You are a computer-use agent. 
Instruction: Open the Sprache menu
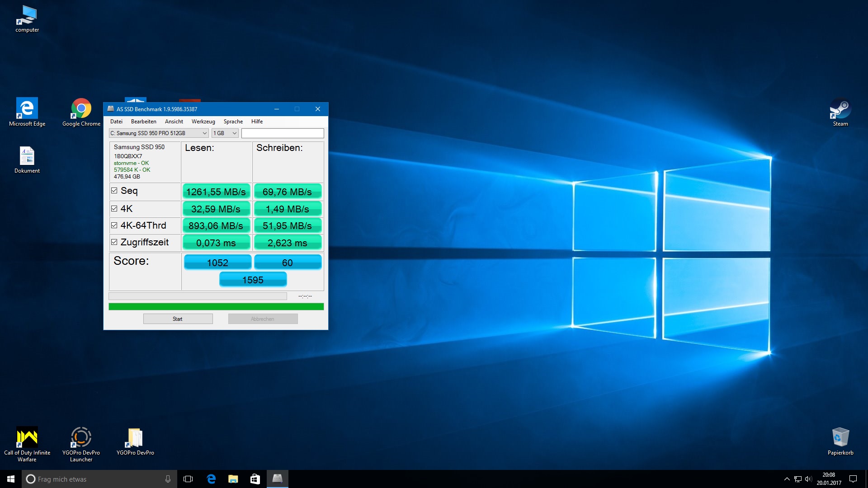pos(233,122)
